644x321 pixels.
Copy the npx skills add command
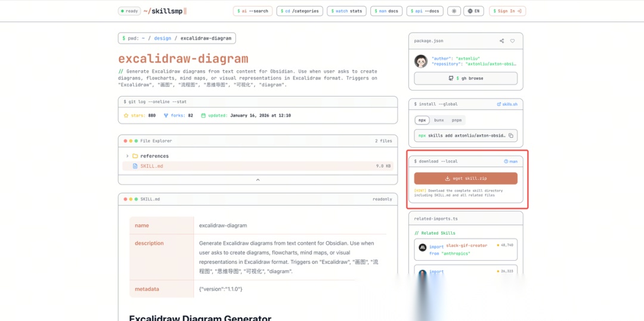click(511, 136)
